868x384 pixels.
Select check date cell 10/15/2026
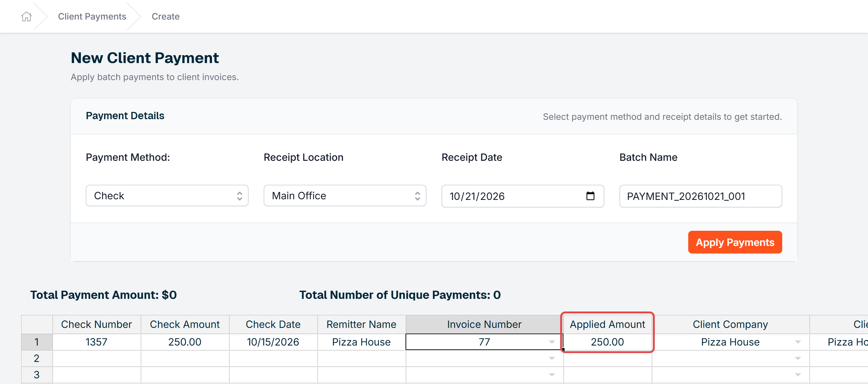tap(273, 342)
